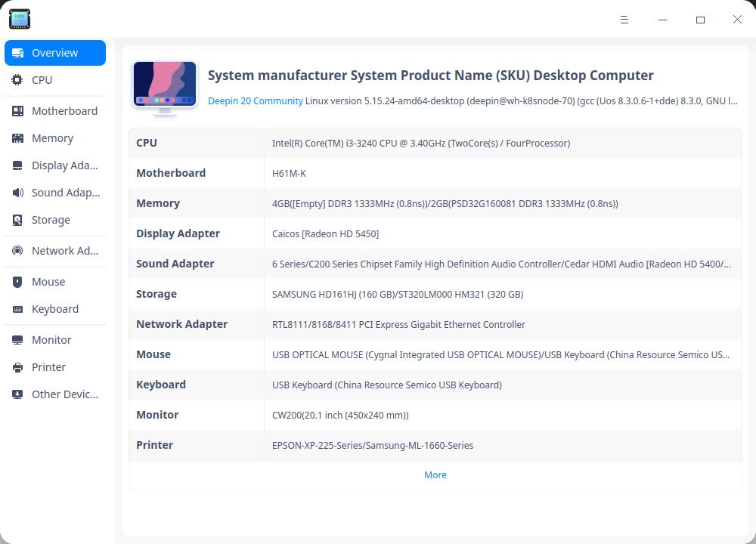The width and height of the screenshot is (756, 544).
Task: Open Network Ad... sidebar entry
Action: (65, 251)
